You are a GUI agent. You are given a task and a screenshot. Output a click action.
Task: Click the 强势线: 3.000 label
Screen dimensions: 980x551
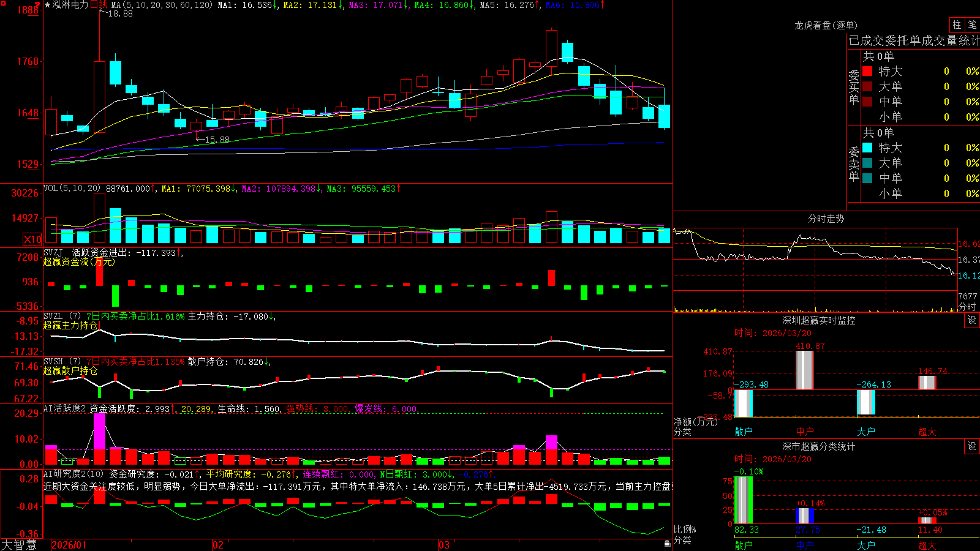point(318,408)
